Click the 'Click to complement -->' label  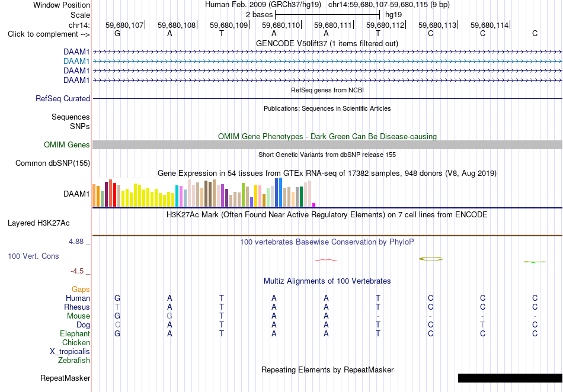click(x=49, y=34)
